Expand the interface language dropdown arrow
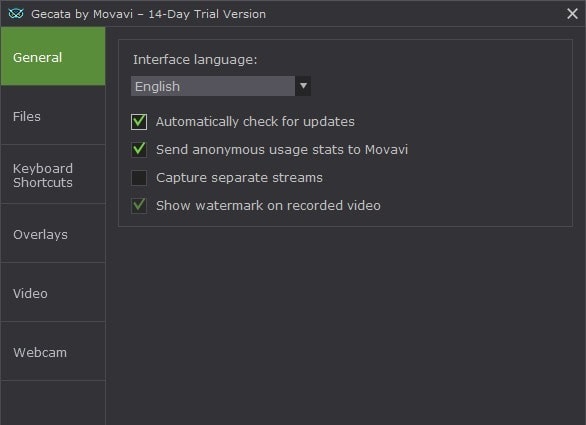 (x=303, y=86)
